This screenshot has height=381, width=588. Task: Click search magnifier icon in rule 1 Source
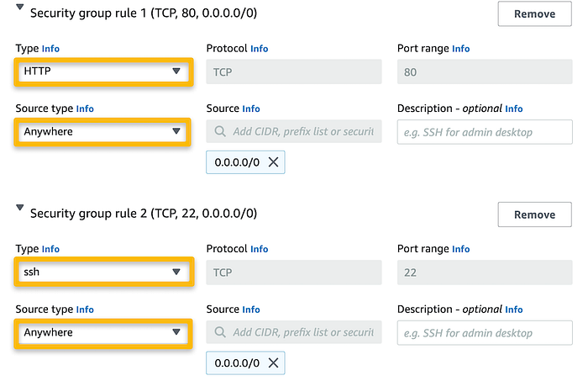[x=220, y=132]
